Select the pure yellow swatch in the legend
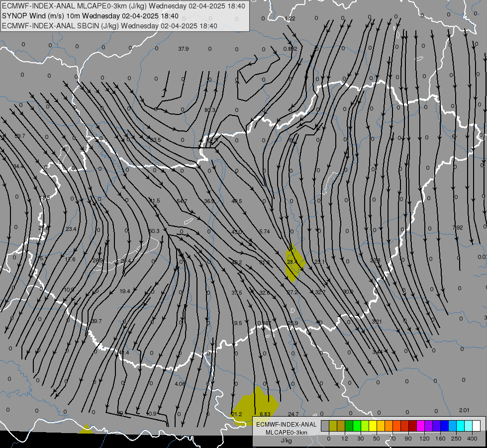487x448 pixels. click(x=373, y=426)
